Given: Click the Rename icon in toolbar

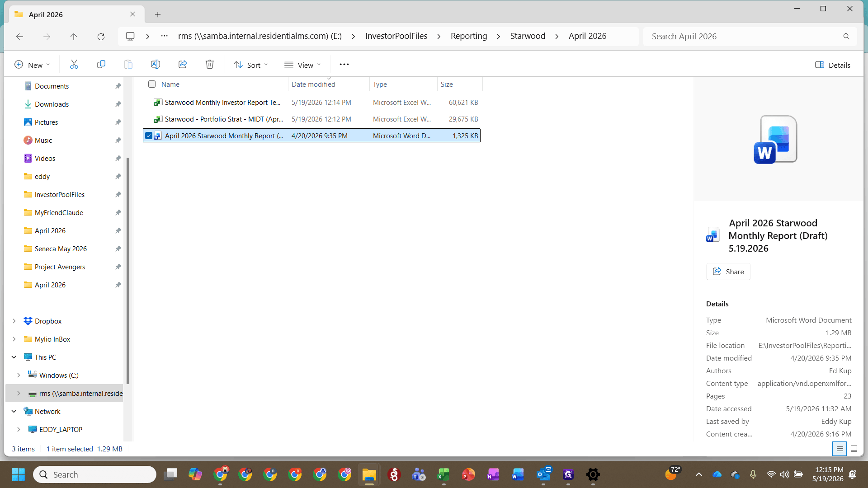Looking at the screenshot, I should click(x=156, y=65).
